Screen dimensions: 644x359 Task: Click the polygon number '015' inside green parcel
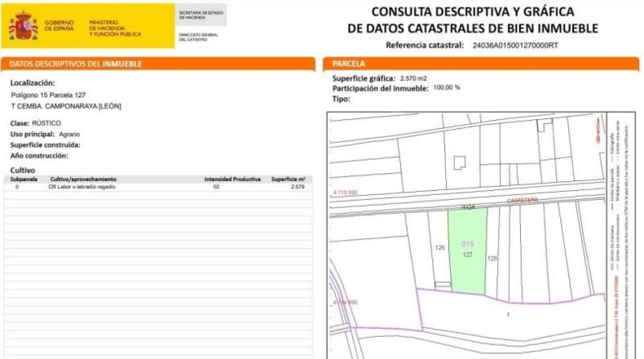point(468,244)
